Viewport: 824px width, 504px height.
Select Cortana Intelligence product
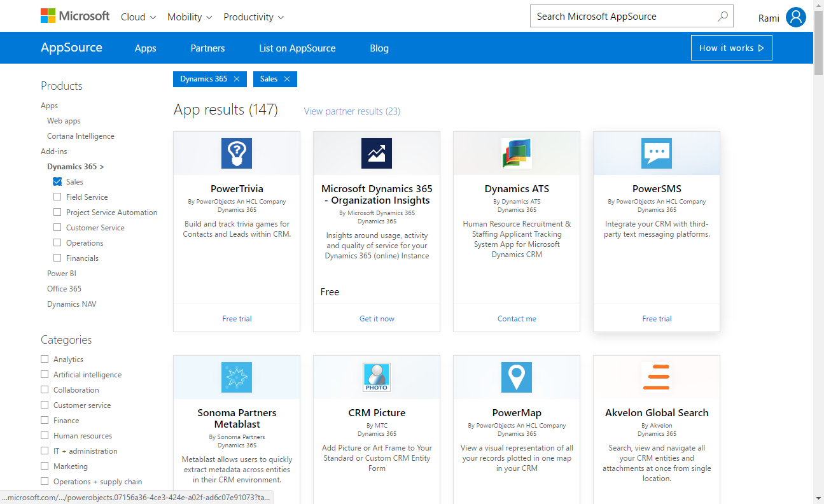coord(81,136)
